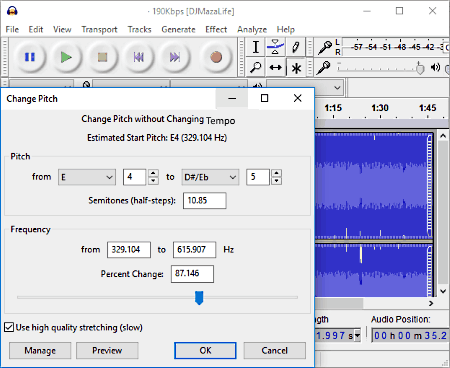Viewport: 450px width, 368px height.
Task: Open the Generate menu
Action: tap(178, 29)
